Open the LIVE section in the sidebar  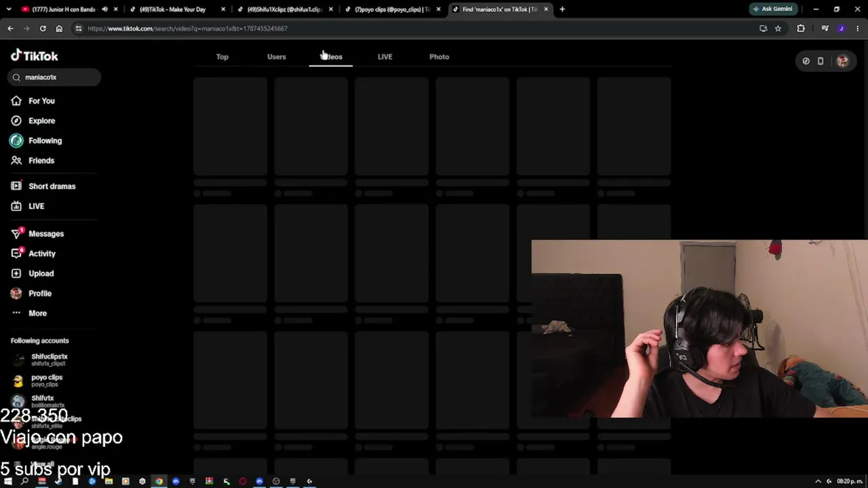(x=36, y=206)
